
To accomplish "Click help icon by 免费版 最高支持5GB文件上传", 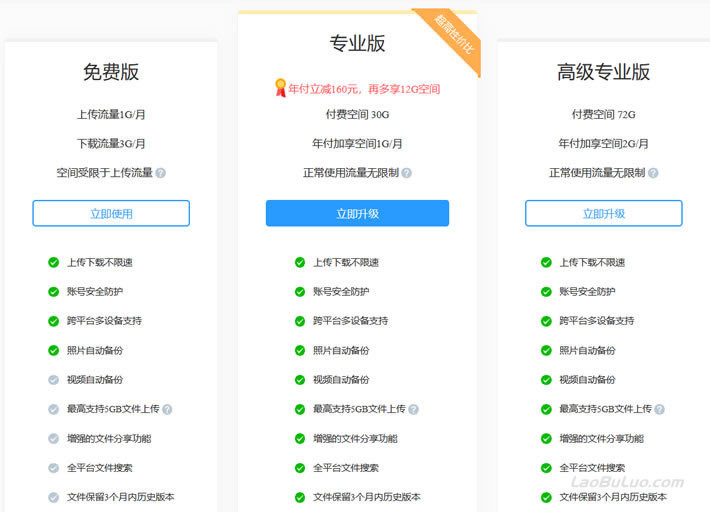I will point(167,409).
